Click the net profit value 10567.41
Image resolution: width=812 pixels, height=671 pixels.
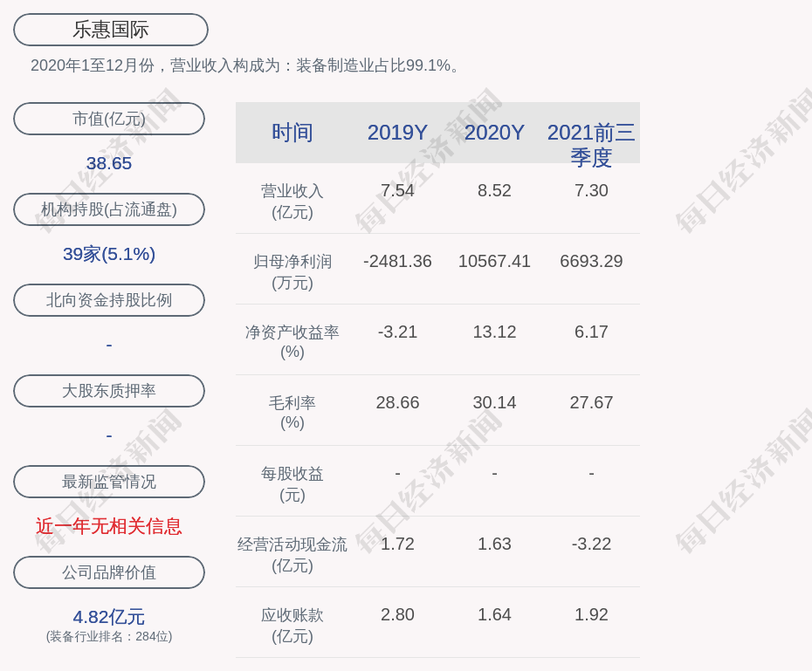pos(494,261)
